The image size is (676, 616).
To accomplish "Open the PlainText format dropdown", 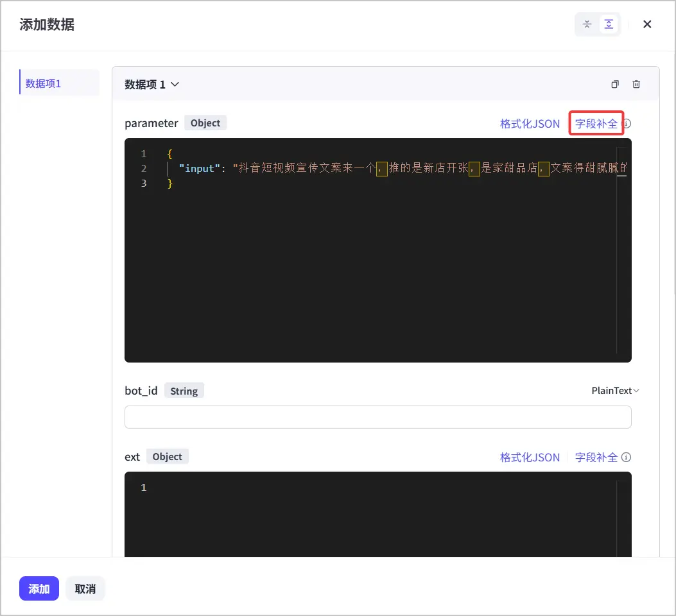I will (x=615, y=391).
